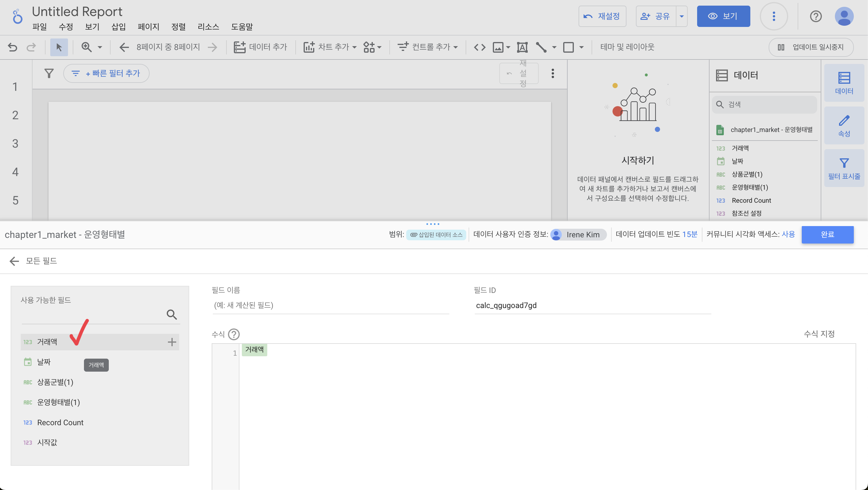Open the 속성 properties side panel
The width and height of the screenshot is (868, 490).
(844, 126)
